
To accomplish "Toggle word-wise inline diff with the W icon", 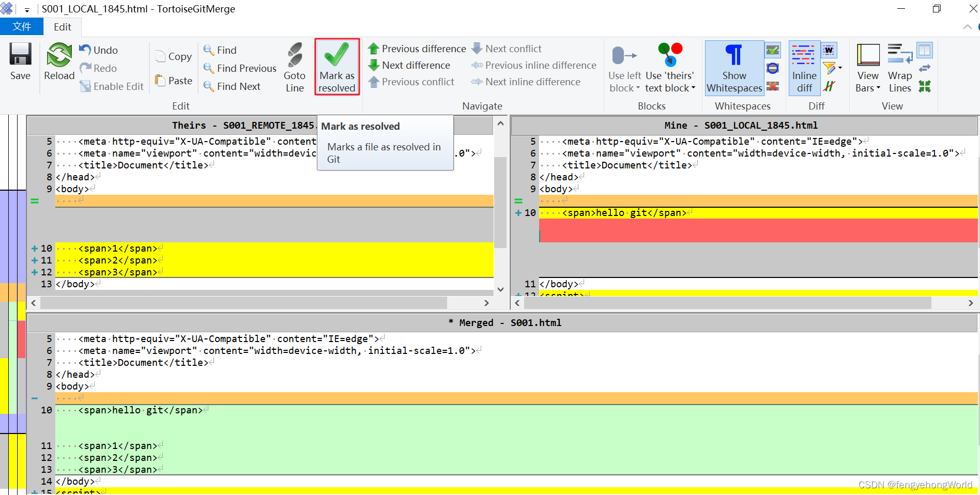I will [829, 50].
